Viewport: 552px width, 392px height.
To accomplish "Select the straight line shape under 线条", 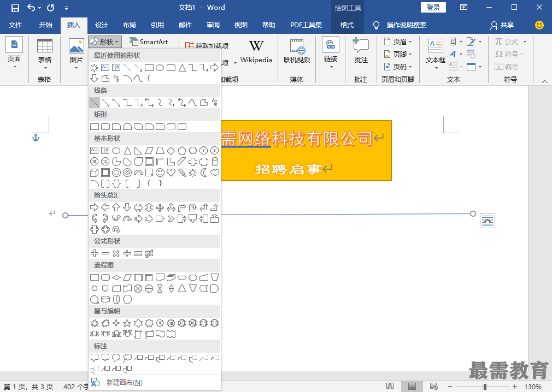I will pyautogui.click(x=95, y=103).
